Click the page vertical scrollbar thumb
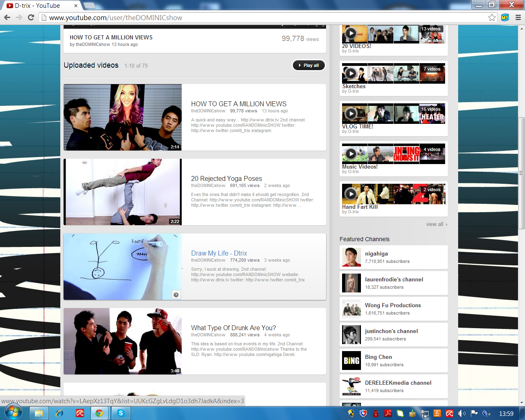Image resolution: width=525 pixels, height=420 pixels. pyautogui.click(x=522, y=172)
